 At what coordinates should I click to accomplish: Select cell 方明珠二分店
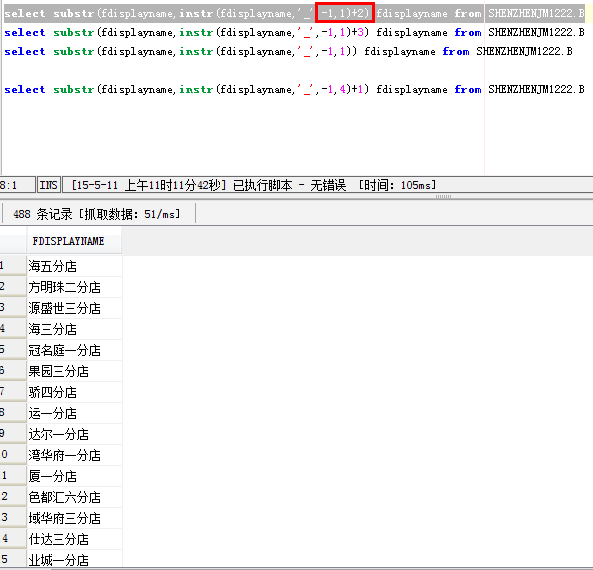tap(75, 287)
